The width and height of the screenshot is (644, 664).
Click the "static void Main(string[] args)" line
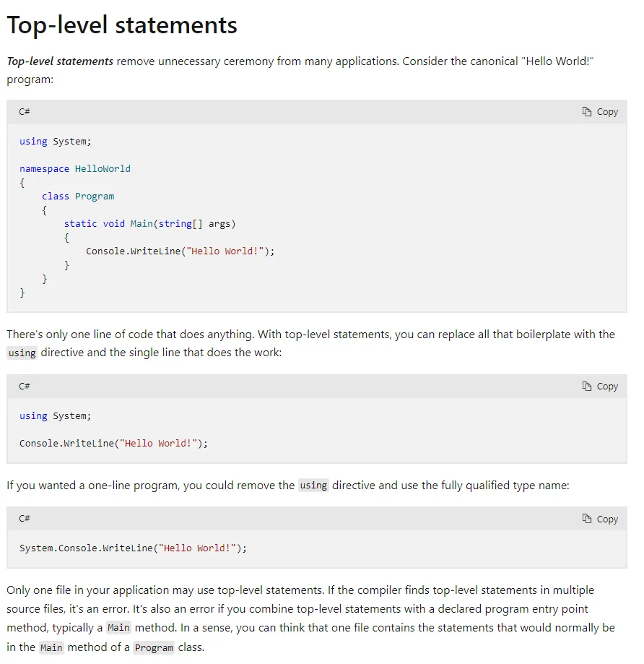(x=149, y=224)
